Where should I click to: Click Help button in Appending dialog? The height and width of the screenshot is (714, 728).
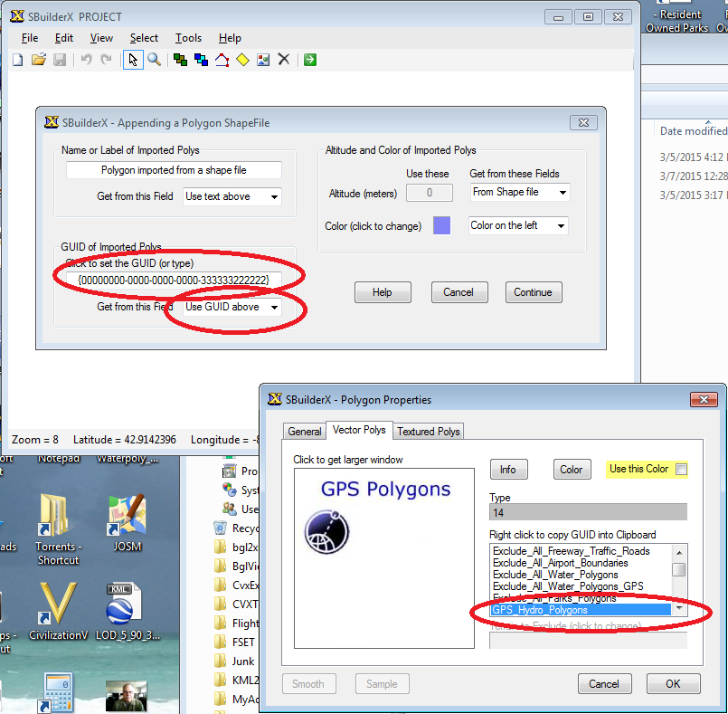click(383, 292)
